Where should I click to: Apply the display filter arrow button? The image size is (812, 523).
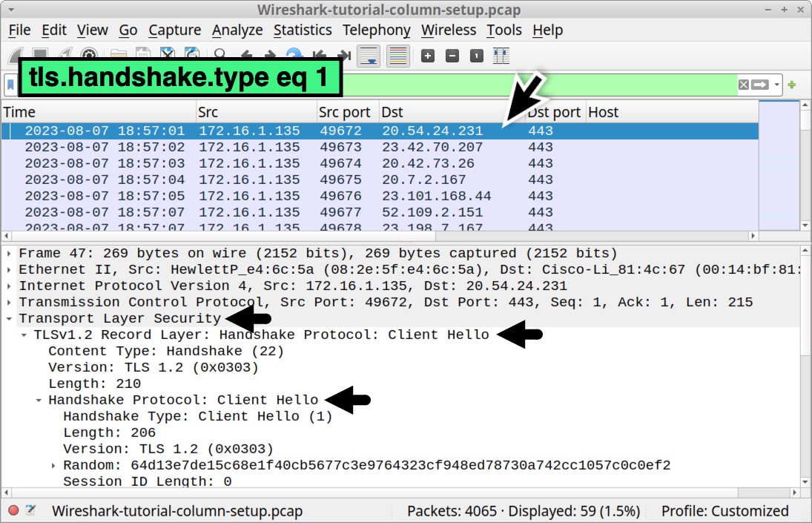click(x=760, y=85)
